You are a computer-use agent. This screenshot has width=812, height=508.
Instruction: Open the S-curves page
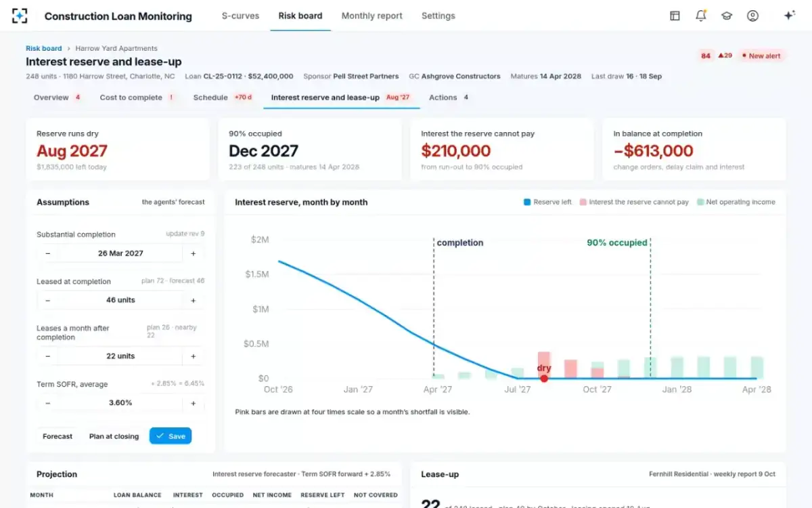tap(240, 16)
